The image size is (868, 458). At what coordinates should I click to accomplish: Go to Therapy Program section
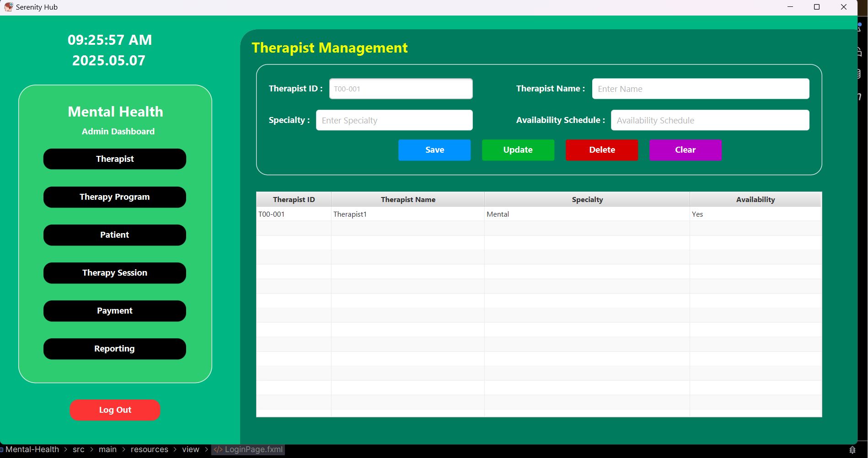pos(115,197)
